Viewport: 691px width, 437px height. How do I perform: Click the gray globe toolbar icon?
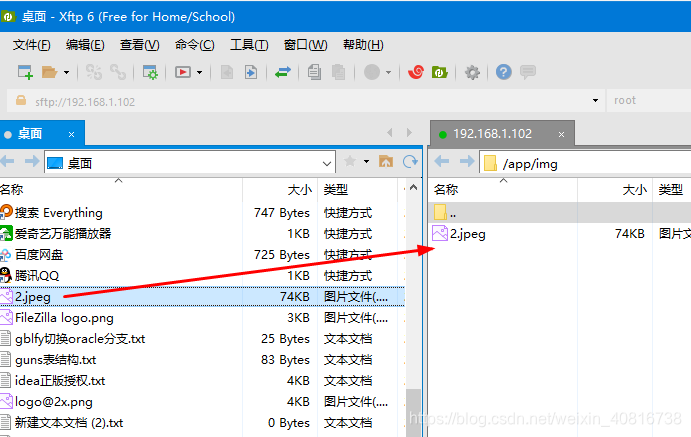(372, 72)
